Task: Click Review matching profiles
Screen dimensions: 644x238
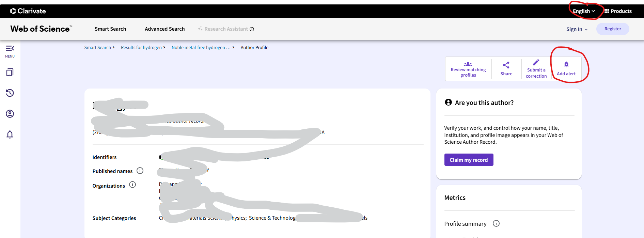Action: click(468, 69)
